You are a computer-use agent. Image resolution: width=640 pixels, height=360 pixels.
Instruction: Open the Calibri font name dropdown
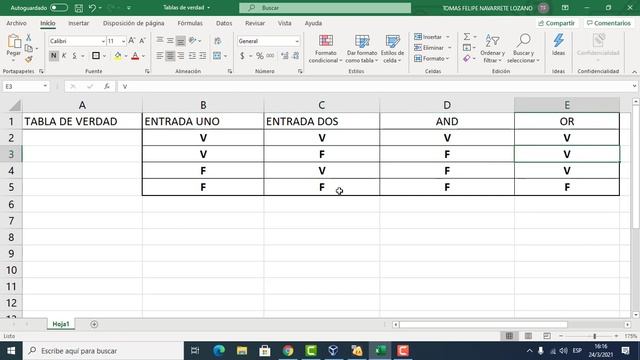pos(103,41)
